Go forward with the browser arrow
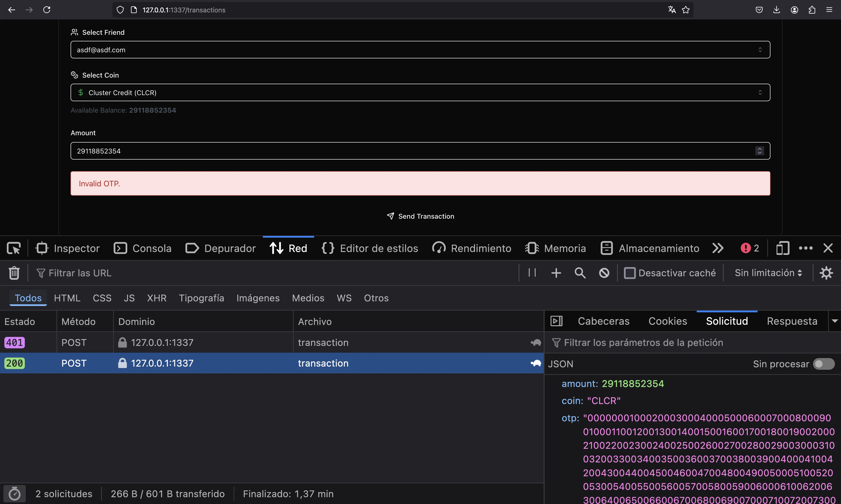This screenshot has width=841, height=504. 29,10
